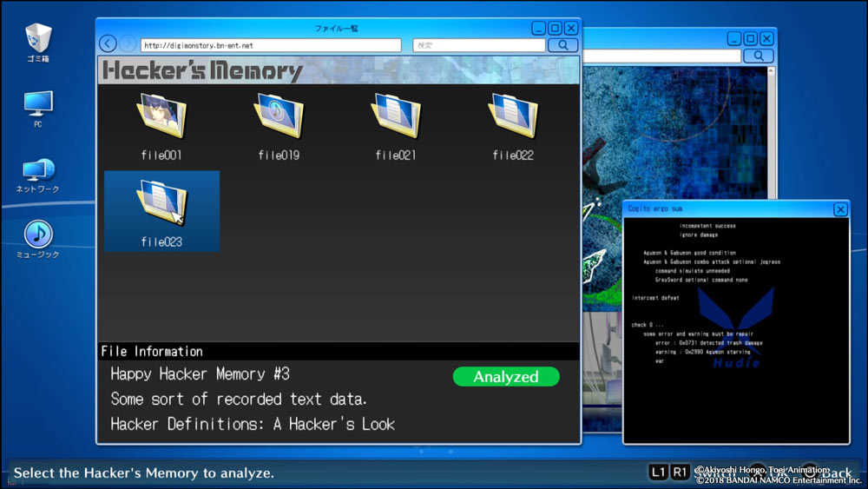Open the Music desktop icon
Image resolution: width=868 pixels, height=489 pixels.
pyautogui.click(x=38, y=237)
